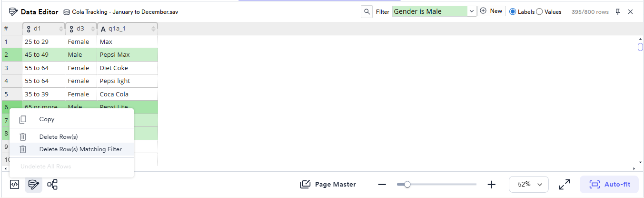
Task: Select the Values radio button
Action: pos(539,12)
